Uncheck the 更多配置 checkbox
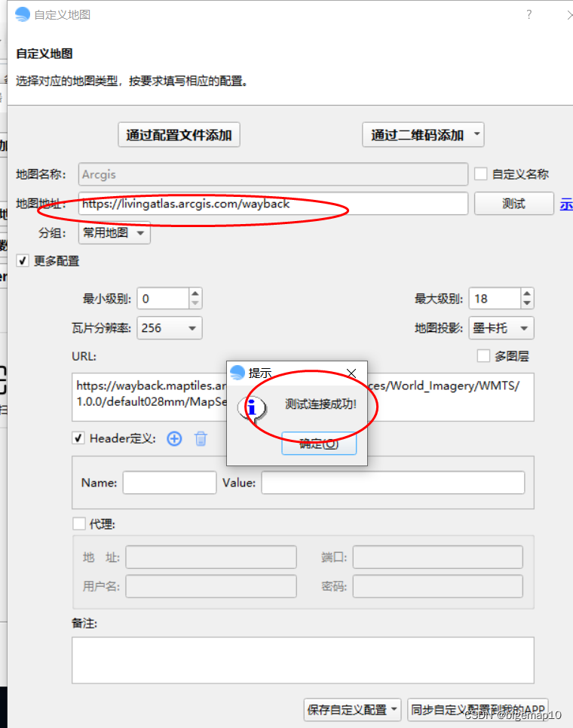The height and width of the screenshot is (728, 573). click(x=23, y=260)
